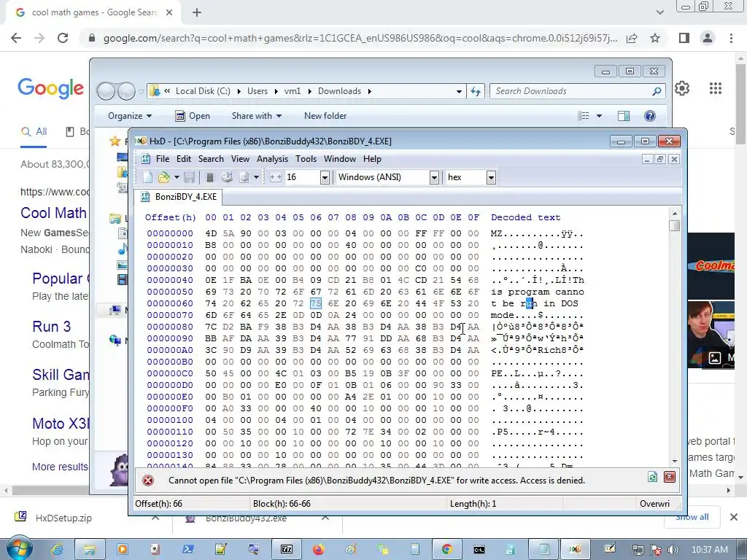Click the HxD vertical scrollbar thumb

(x=674, y=225)
